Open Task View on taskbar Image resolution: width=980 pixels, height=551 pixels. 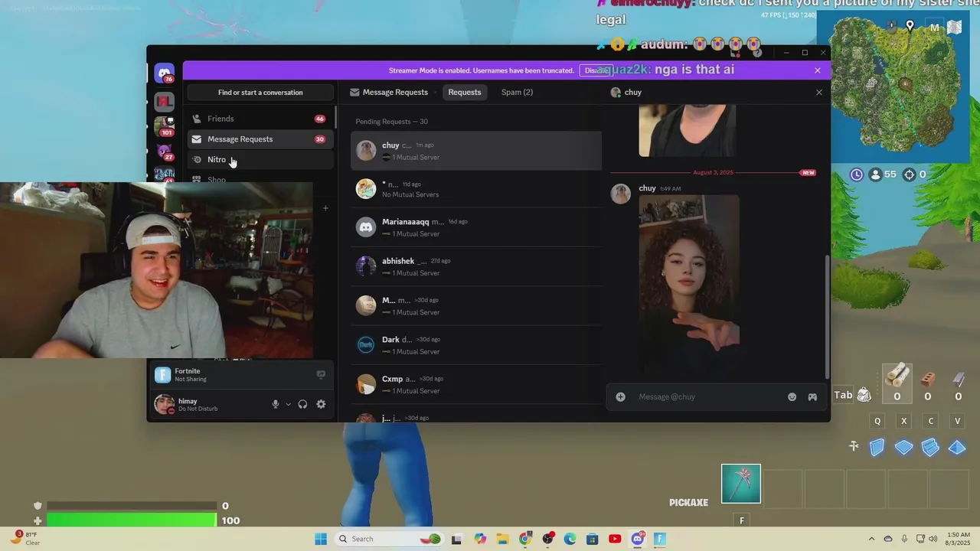(x=456, y=539)
